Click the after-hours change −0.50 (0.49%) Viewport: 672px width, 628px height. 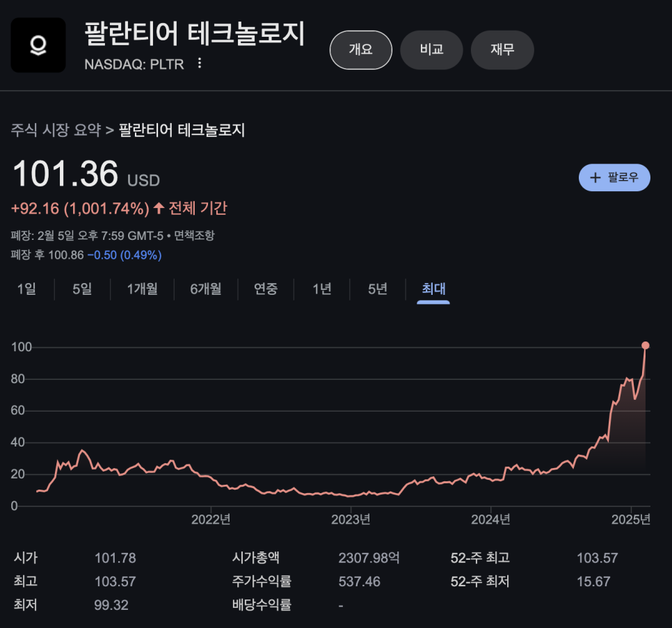point(125,255)
